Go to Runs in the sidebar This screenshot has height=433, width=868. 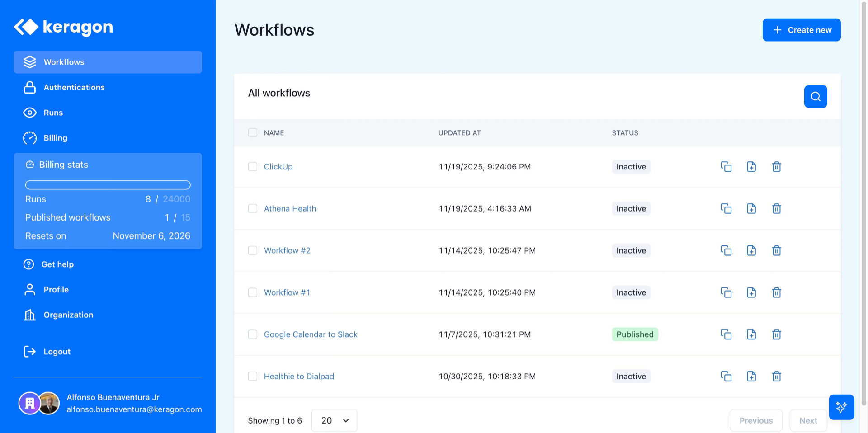tap(53, 113)
